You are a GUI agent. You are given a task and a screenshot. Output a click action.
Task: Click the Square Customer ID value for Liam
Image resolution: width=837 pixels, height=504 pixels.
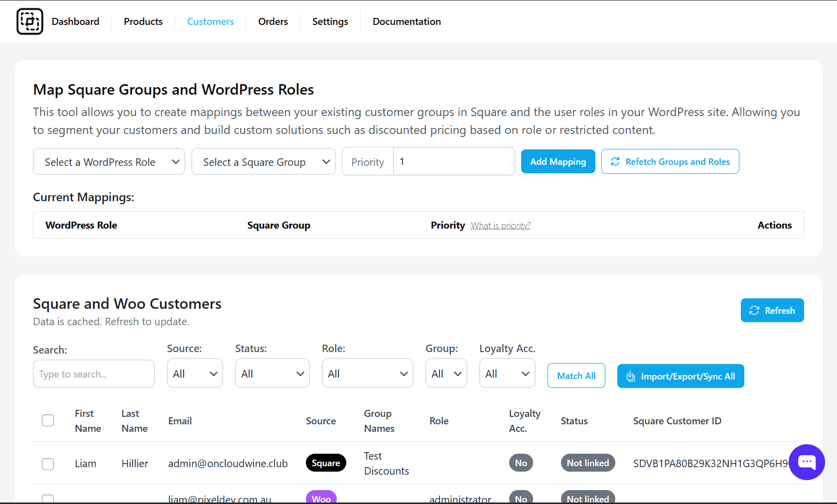(711, 463)
